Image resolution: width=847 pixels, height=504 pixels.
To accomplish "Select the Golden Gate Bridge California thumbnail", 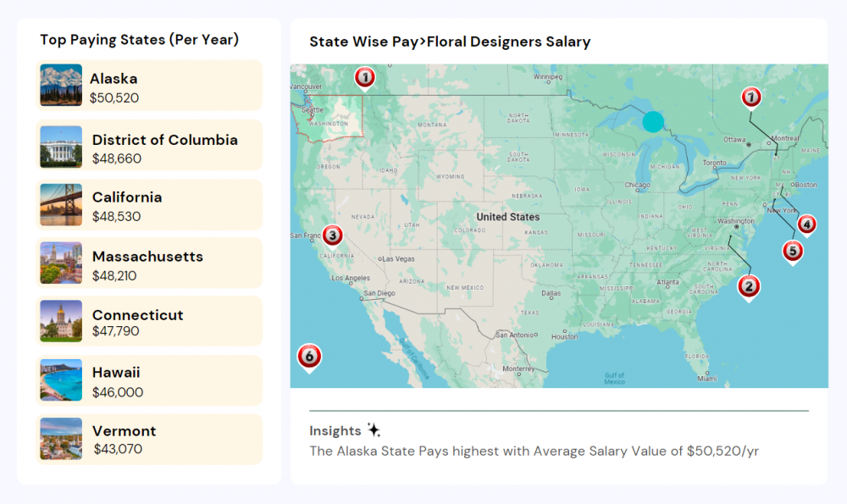I will pos(60,204).
